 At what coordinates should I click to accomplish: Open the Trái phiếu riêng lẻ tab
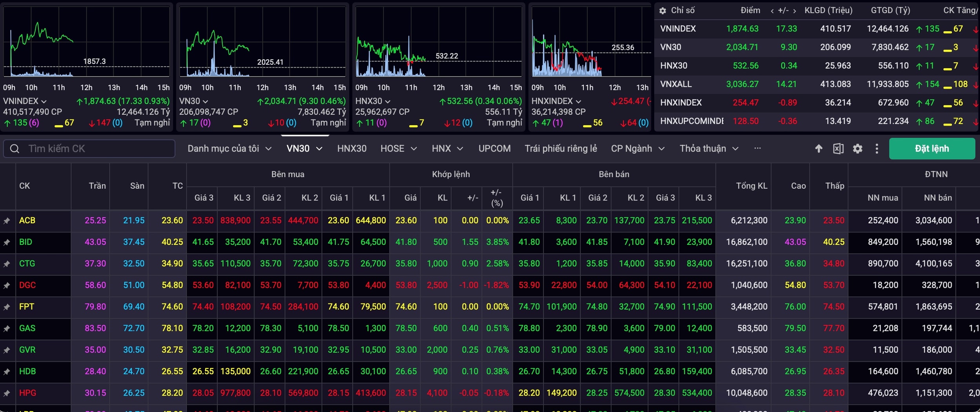click(561, 149)
